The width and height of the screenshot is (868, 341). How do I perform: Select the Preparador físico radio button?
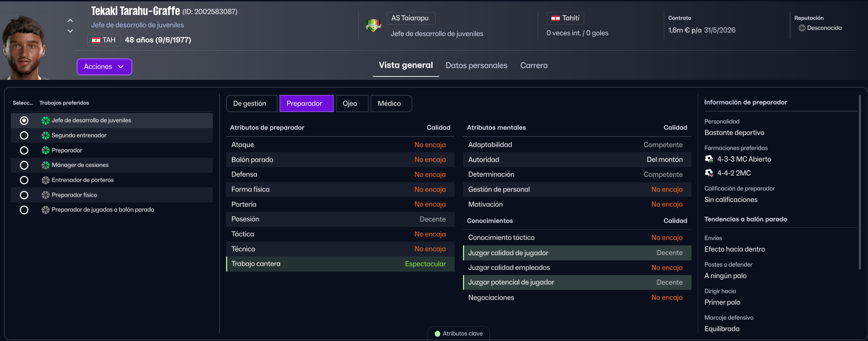coord(24,195)
